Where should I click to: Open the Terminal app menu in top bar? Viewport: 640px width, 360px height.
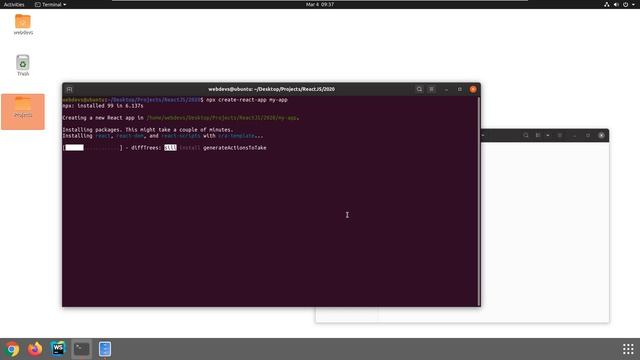click(51, 4)
